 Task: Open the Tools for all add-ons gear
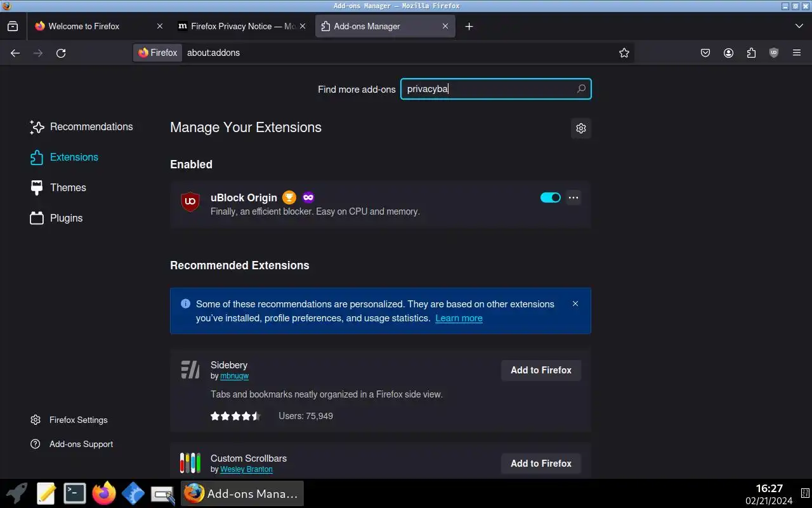click(x=581, y=128)
